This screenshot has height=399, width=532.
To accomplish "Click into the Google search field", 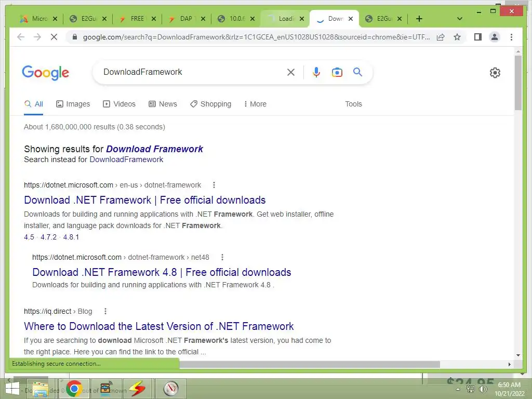I will tap(193, 72).
